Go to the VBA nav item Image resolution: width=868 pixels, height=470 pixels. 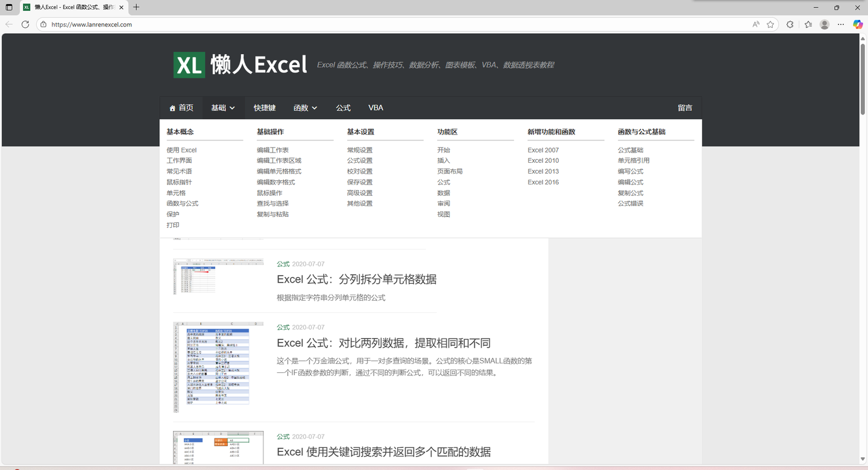coord(376,108)
